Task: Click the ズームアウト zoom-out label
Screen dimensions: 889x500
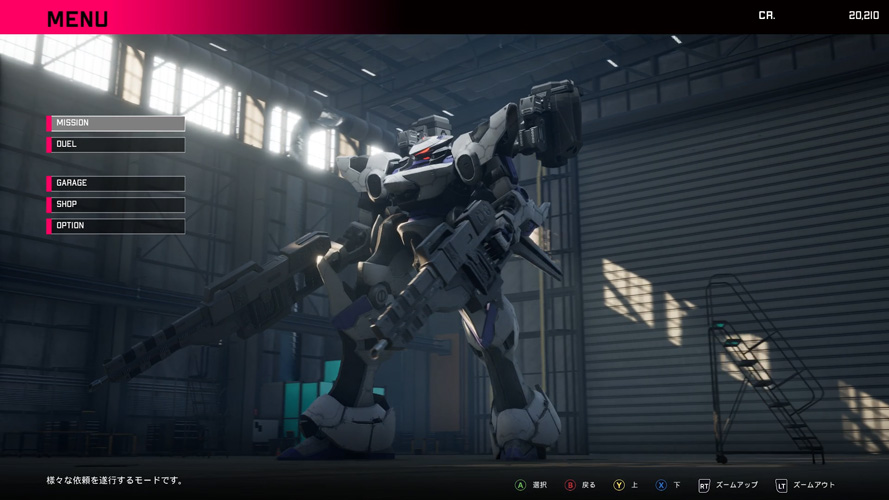Action: [814, 485]
